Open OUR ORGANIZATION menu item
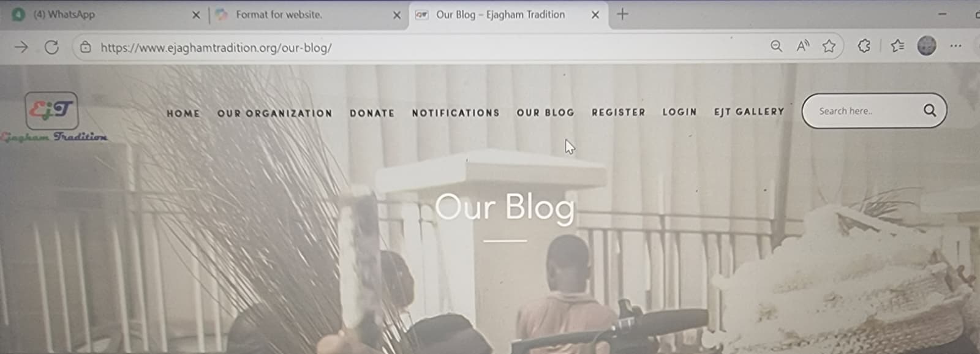Screen dimensions: 980x354 274,113
